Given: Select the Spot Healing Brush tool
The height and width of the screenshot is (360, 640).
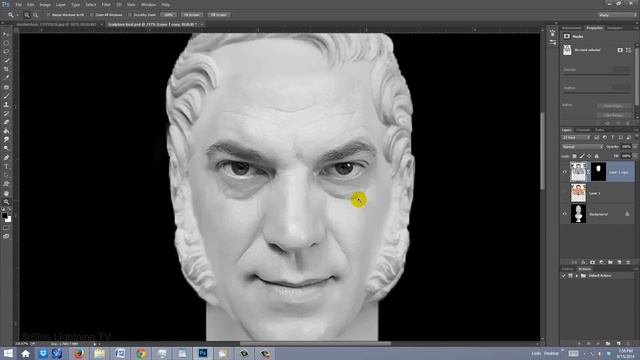Looking at the screenshot, I should pos(6,87).
